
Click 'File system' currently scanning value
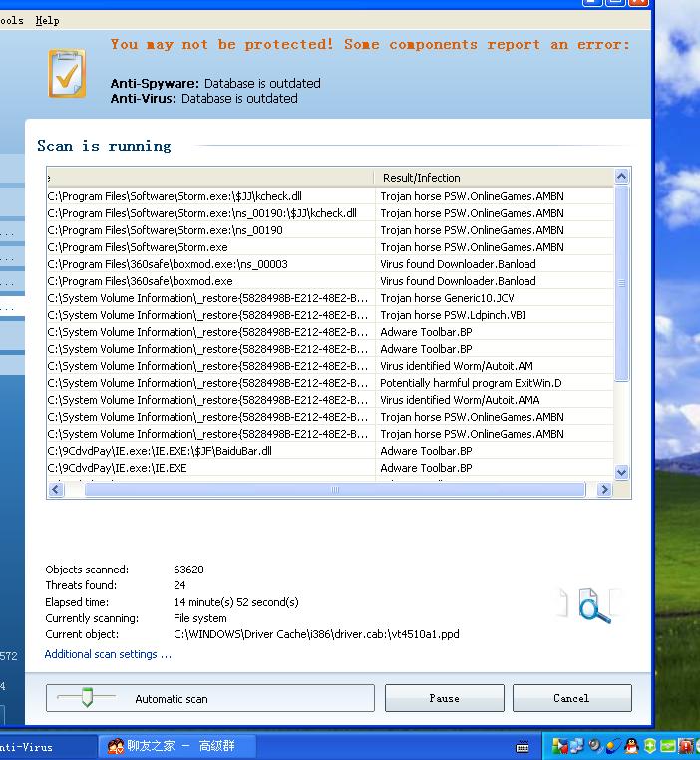200,618
